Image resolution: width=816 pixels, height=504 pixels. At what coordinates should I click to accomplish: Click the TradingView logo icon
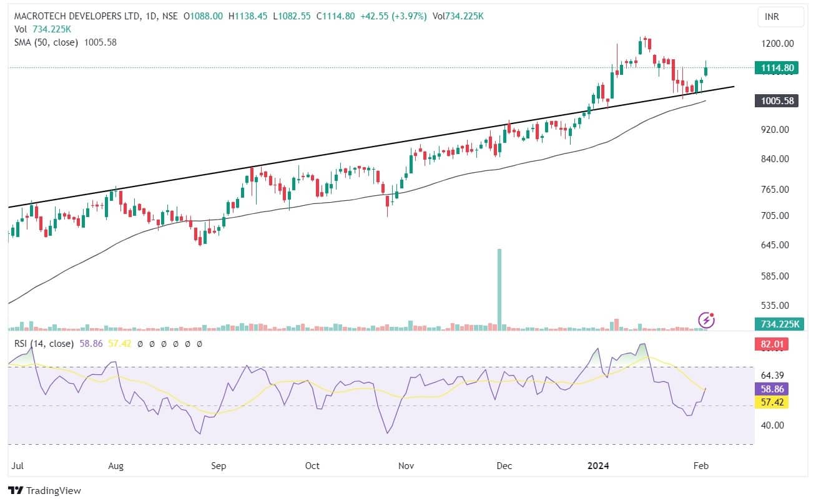15,490
